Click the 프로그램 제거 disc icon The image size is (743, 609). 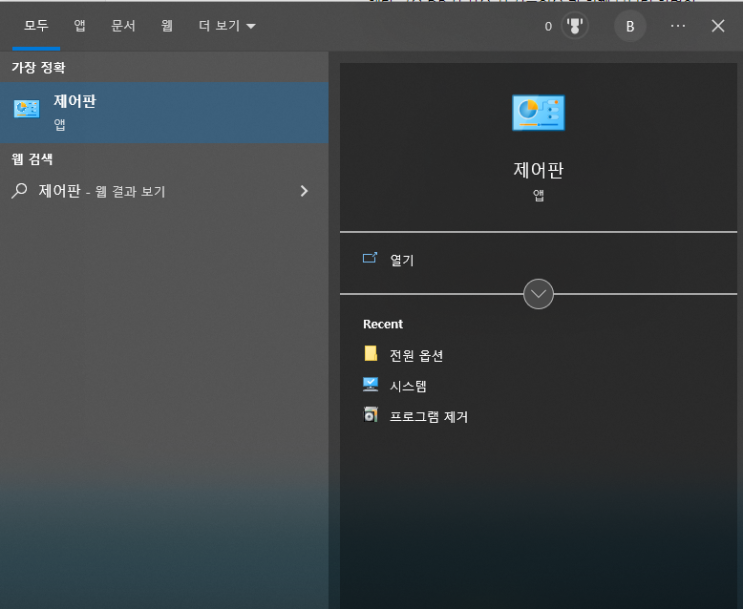click(x=371, y=415)
